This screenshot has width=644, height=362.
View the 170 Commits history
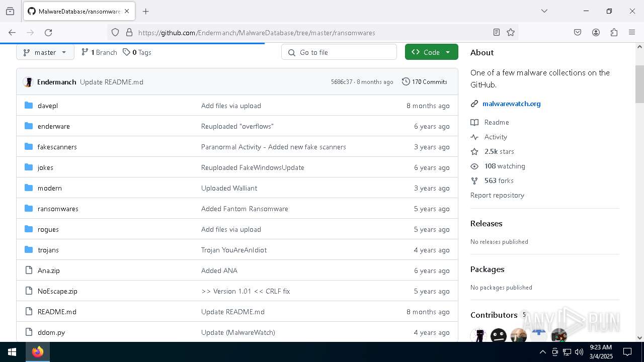[x=425, y=82]
